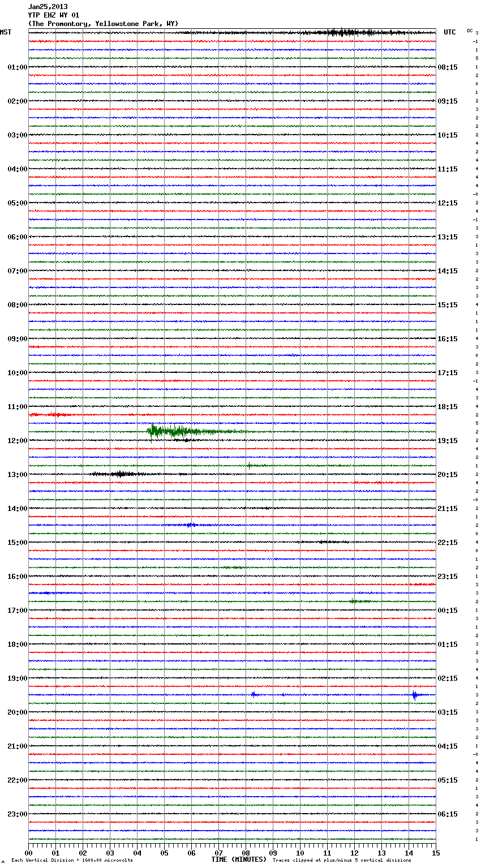Select the 17:00 MST time label
Image resolution: width=481 pixels, height=868 pixels.
coord(18,611)
